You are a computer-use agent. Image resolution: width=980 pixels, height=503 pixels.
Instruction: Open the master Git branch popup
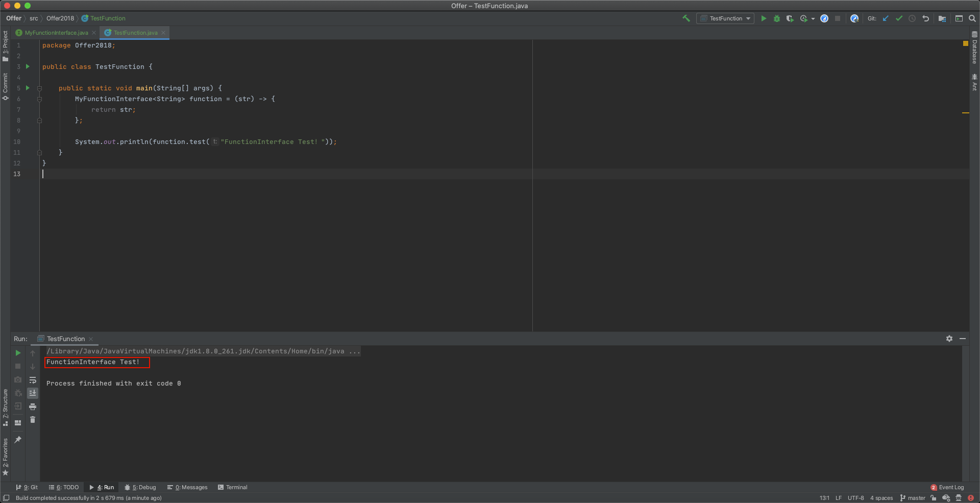coord(913,498)
